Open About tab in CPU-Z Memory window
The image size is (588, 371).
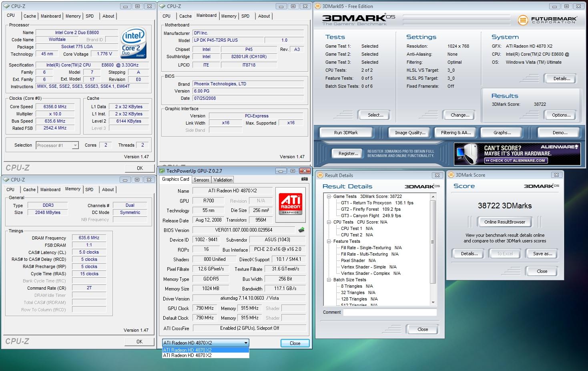[x=108, y=190]
